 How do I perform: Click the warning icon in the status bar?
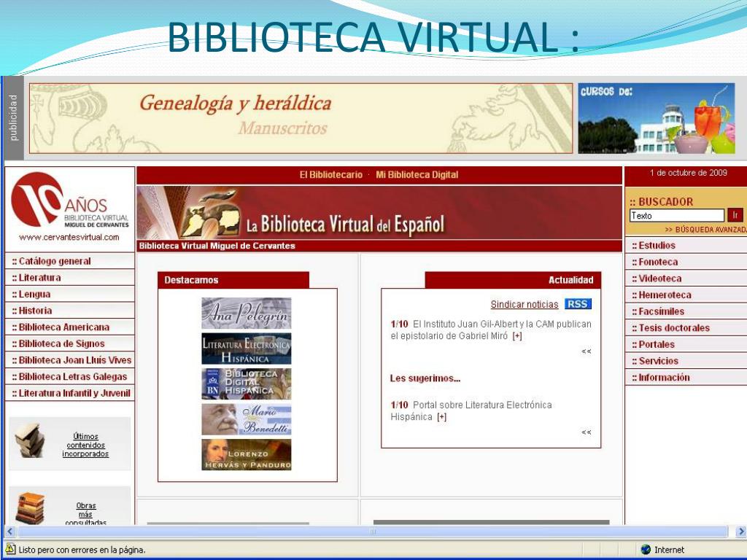(10, 549)
